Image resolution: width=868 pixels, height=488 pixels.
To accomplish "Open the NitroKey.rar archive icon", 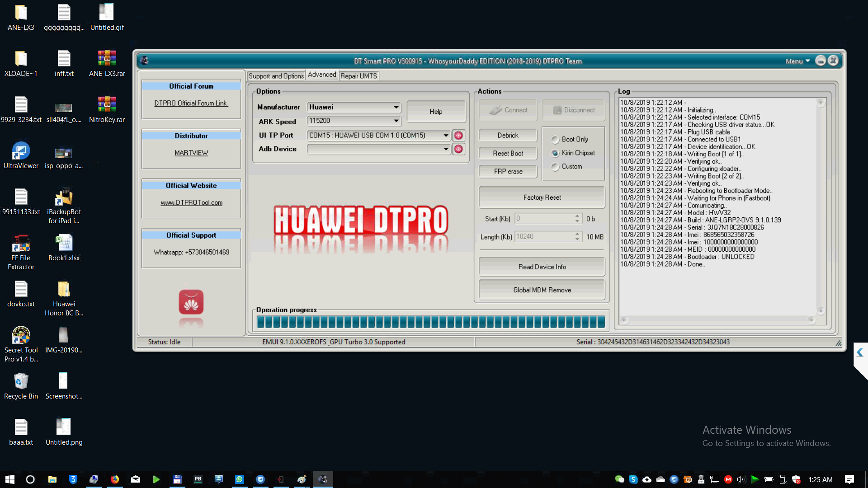I will [x=107, y=105].
